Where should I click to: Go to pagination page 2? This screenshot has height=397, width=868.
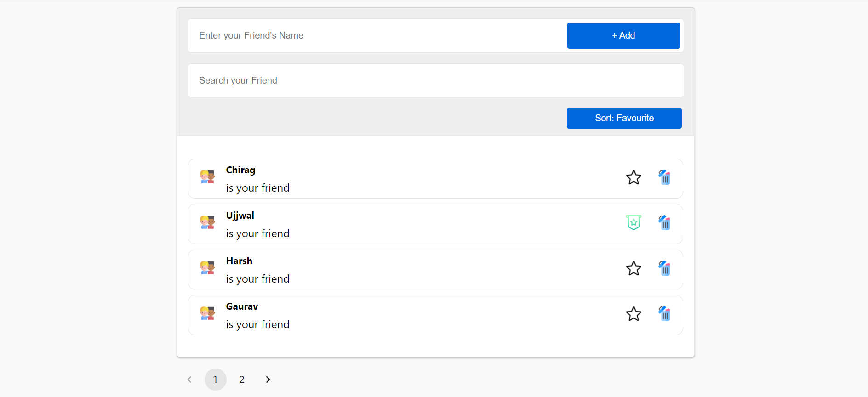pyautogui.click(x=242, y=380)
